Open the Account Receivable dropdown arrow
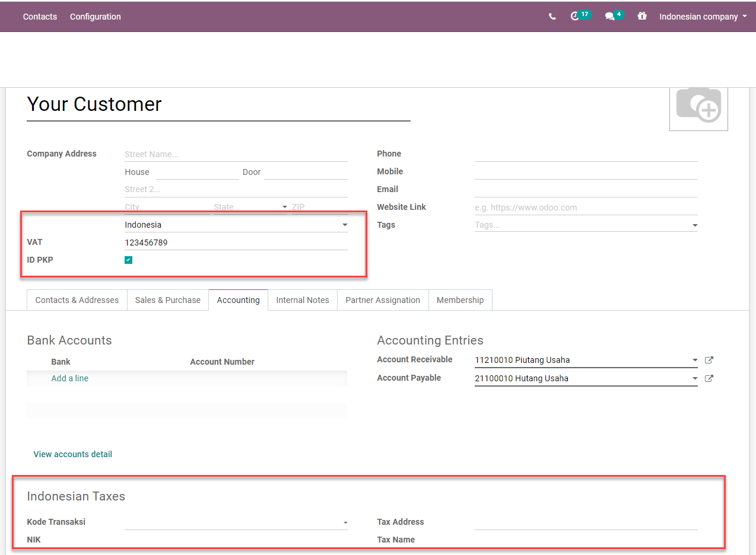Screen dimensions: 756x555 695,360
